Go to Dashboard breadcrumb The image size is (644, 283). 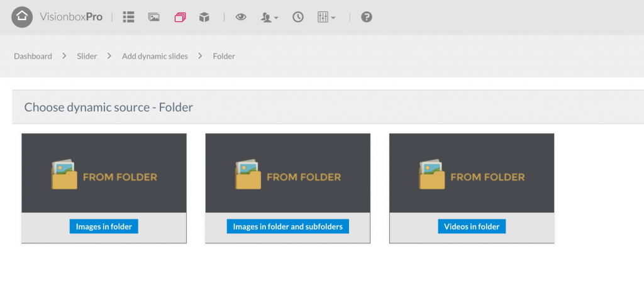click(33, 56)
